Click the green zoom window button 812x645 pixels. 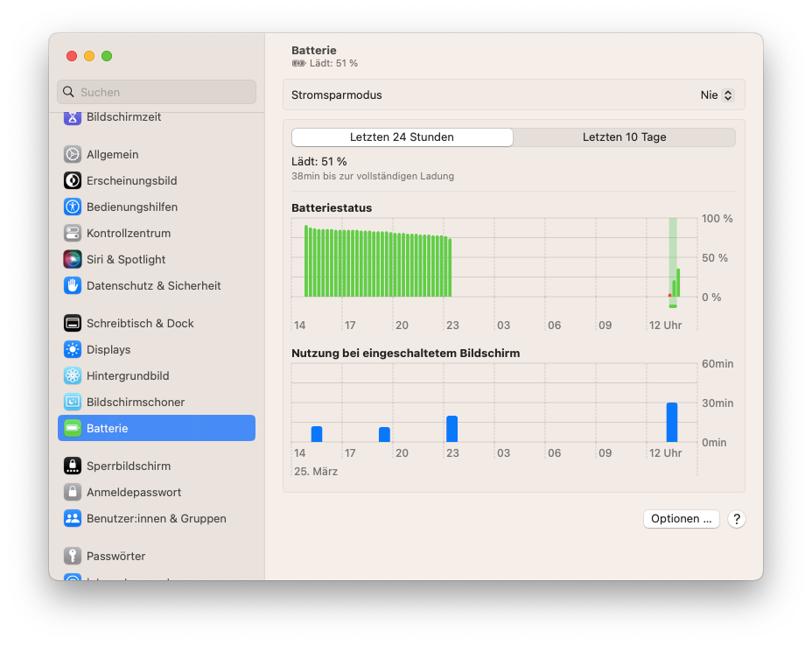pyautogui.click(x=107, y=56)
